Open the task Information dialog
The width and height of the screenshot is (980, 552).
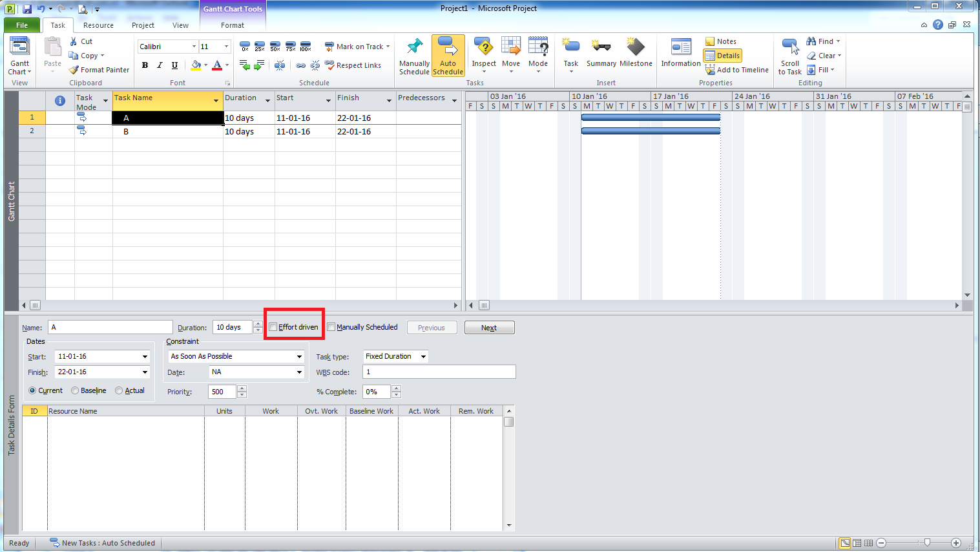point(680,49)
